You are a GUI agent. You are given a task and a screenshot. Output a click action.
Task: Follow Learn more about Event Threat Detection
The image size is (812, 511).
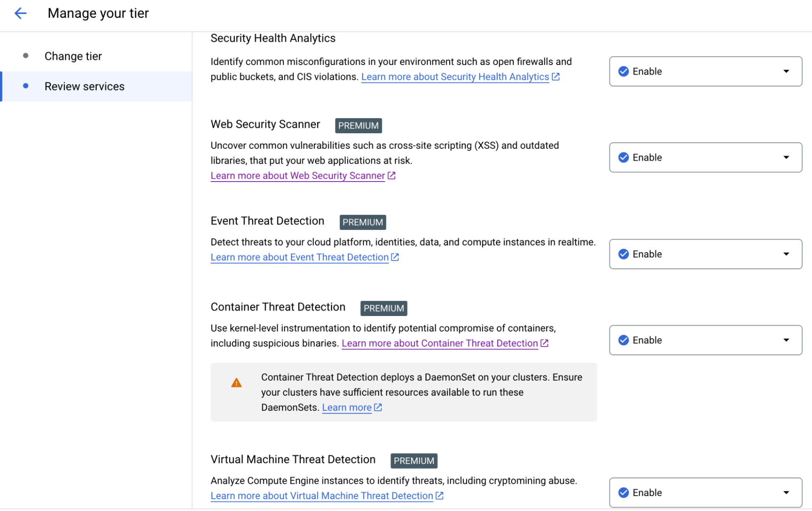click(x=299, y=258)
